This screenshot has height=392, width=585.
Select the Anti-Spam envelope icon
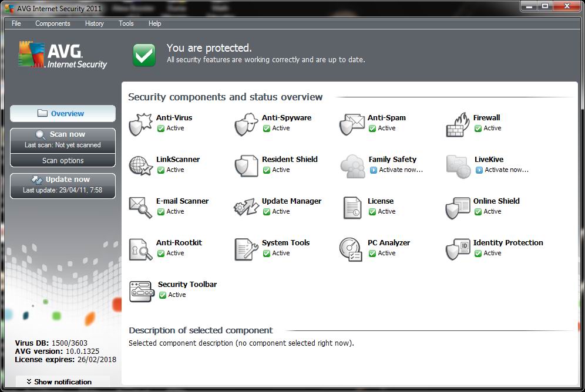click(352, 124)
